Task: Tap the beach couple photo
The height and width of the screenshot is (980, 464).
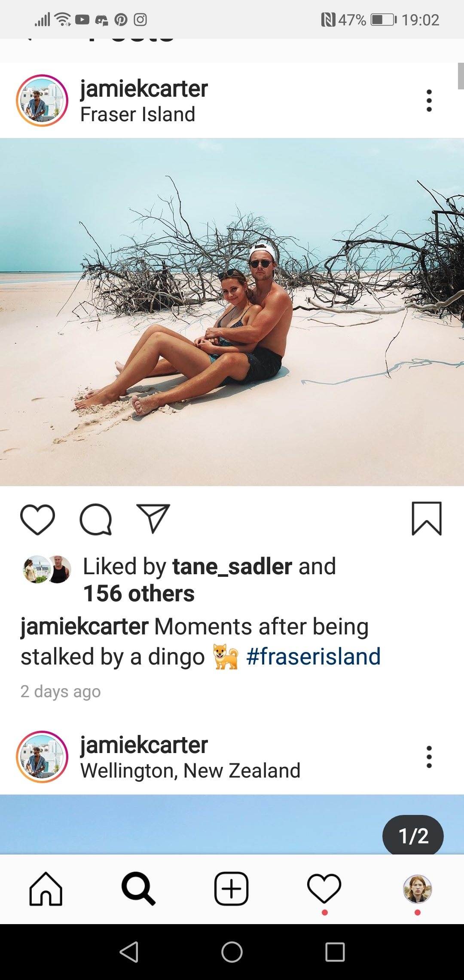Action: click(x=232, y=312)
